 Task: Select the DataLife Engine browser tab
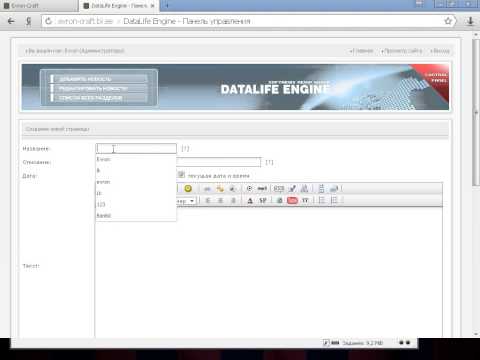(118, 6)
